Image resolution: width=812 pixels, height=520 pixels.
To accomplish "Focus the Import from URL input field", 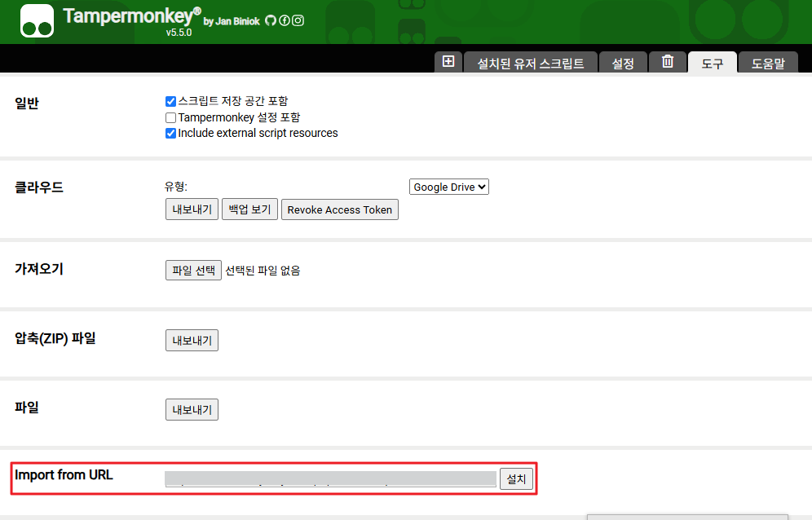I will tap(330, 479).
